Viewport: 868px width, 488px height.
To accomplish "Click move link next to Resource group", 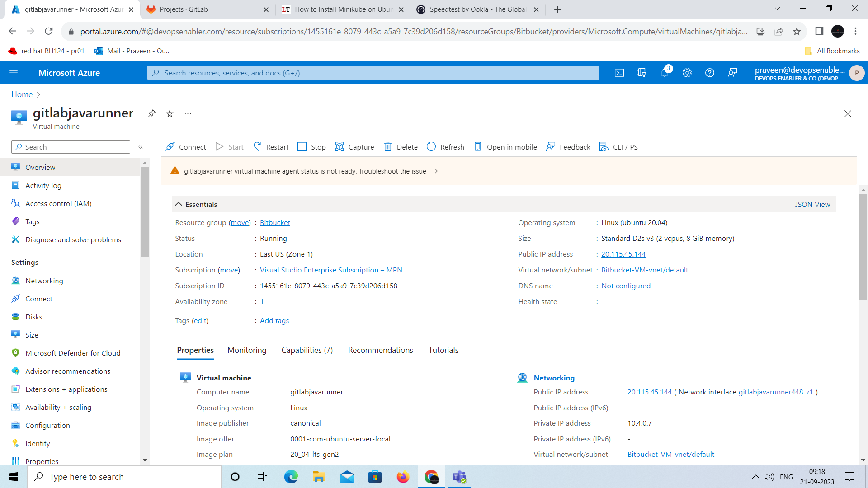I will (240, 222).
